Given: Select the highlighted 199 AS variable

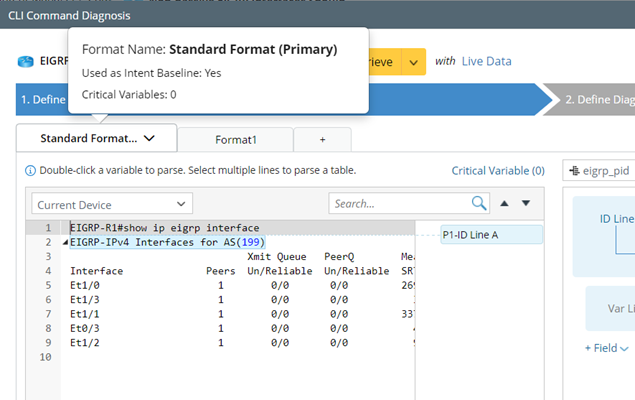Looking at the screenshot, I should 251,242.
